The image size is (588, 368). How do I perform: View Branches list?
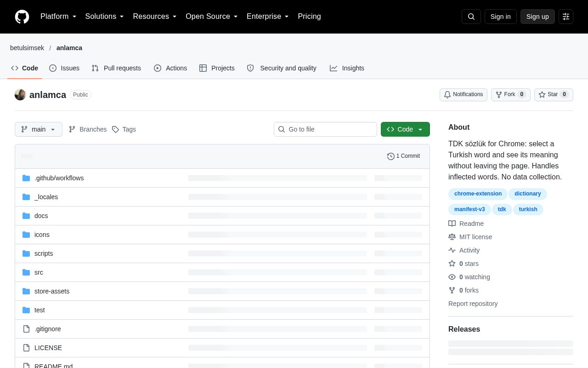(x=88, y=129)
